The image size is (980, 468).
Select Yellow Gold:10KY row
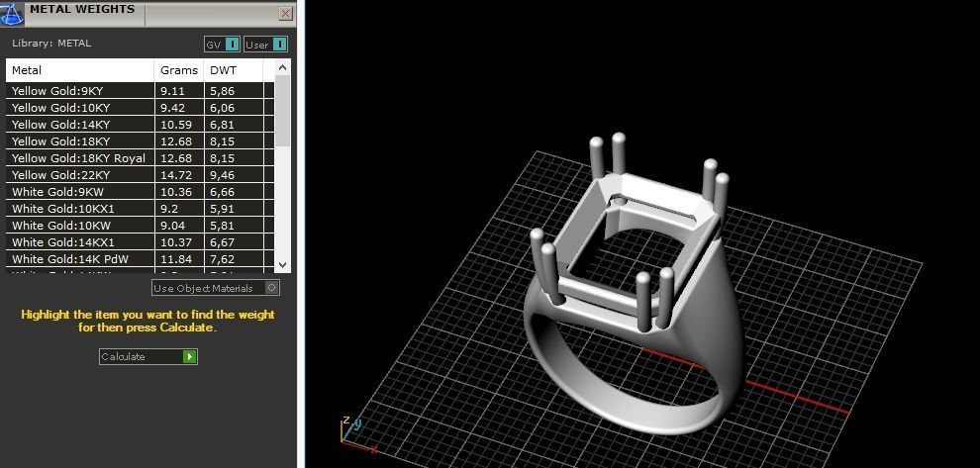[140, 108]
